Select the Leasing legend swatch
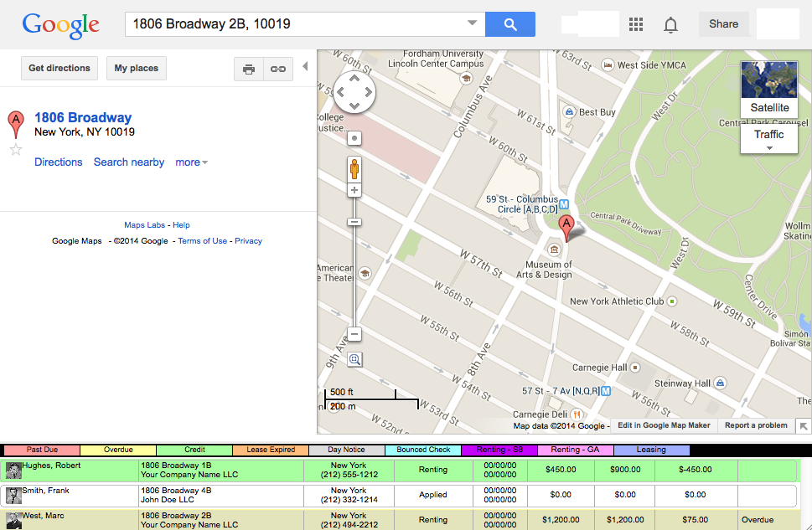This screenshot has height=530, width=812. 651,450
